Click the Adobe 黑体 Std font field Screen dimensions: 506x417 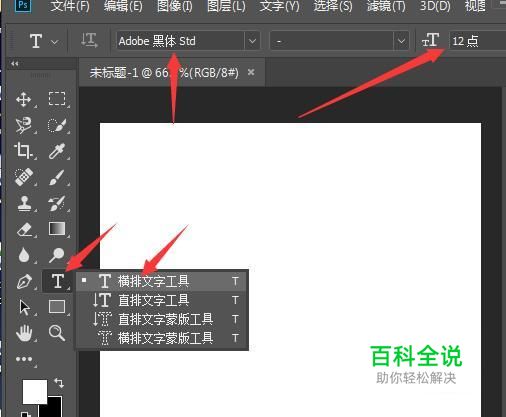click(x=180, y=41)
